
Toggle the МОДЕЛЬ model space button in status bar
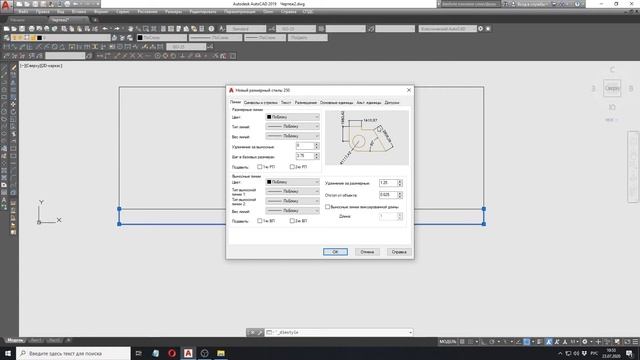click(448, 342)
